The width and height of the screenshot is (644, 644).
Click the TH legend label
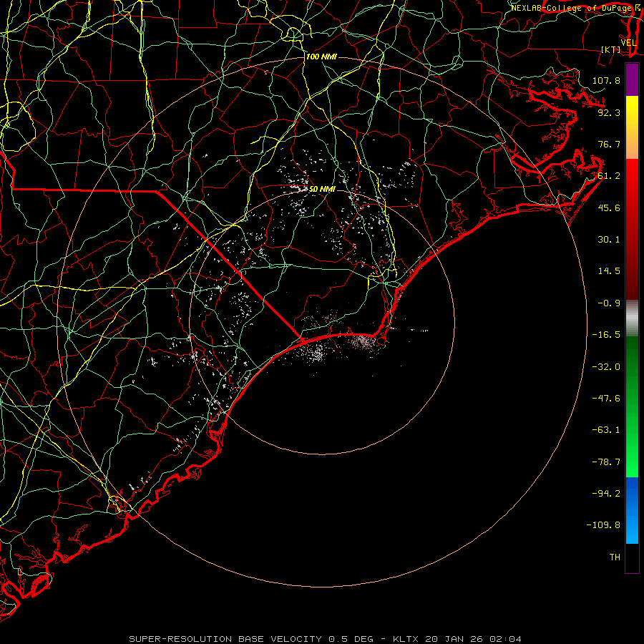click(615, 557)
